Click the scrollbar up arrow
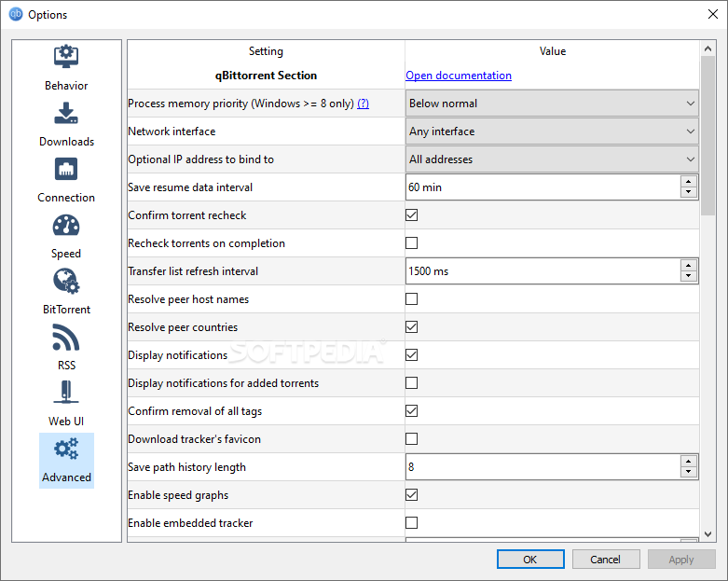This screenshot has height=581, width=728. [x=707, y=48]
